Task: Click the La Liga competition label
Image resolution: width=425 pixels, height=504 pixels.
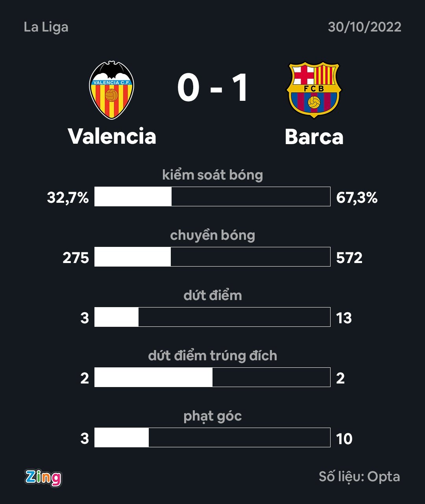Action: pos(46,27)
